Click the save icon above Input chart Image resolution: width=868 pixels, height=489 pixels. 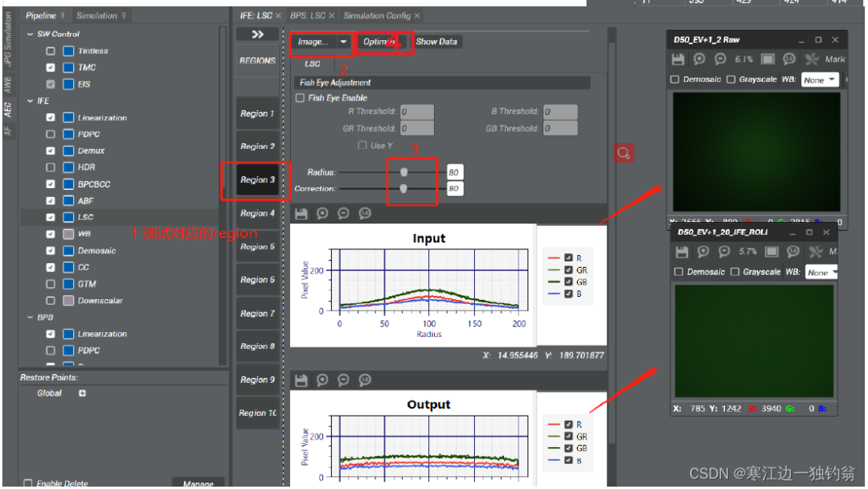(301, 214)
